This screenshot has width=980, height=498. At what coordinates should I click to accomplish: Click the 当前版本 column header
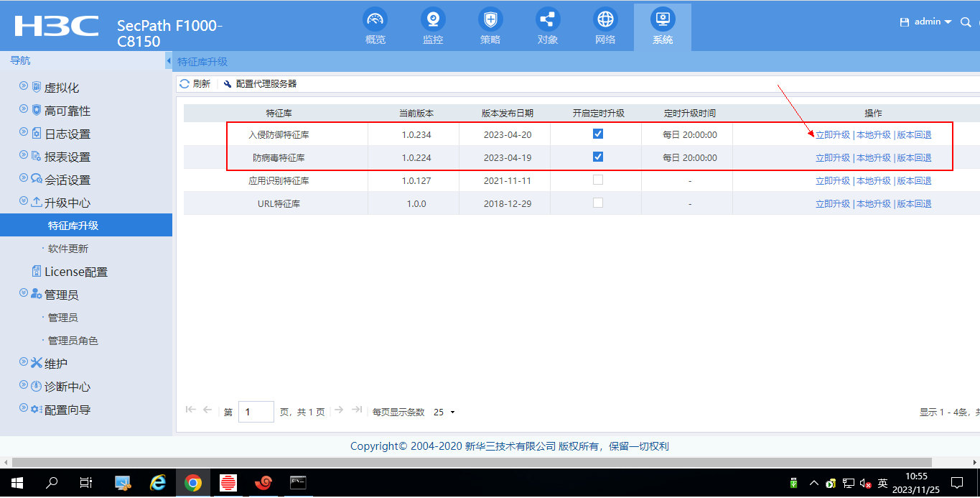pos(416,113)
